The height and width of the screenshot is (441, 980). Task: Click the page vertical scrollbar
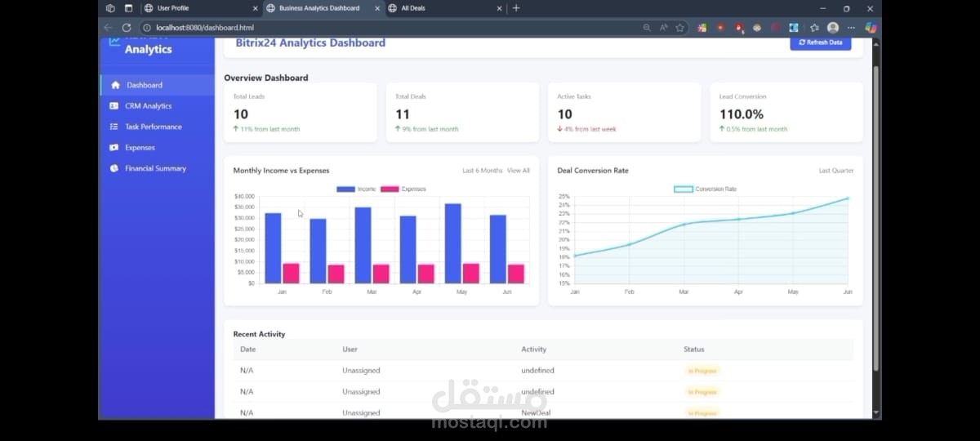pyautogui.click(x=876, y=220)
